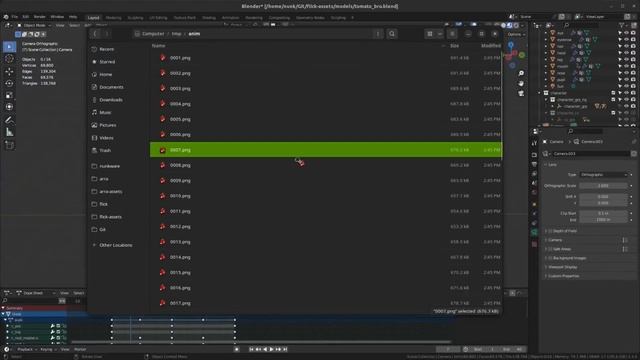Click the Orthographic Scale value field

click(x=603, y=186)
